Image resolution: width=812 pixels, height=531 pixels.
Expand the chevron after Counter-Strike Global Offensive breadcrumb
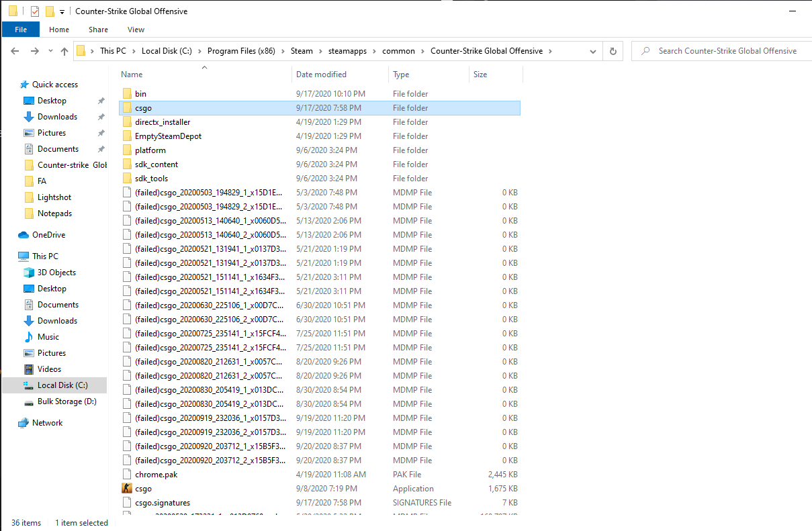550,51
